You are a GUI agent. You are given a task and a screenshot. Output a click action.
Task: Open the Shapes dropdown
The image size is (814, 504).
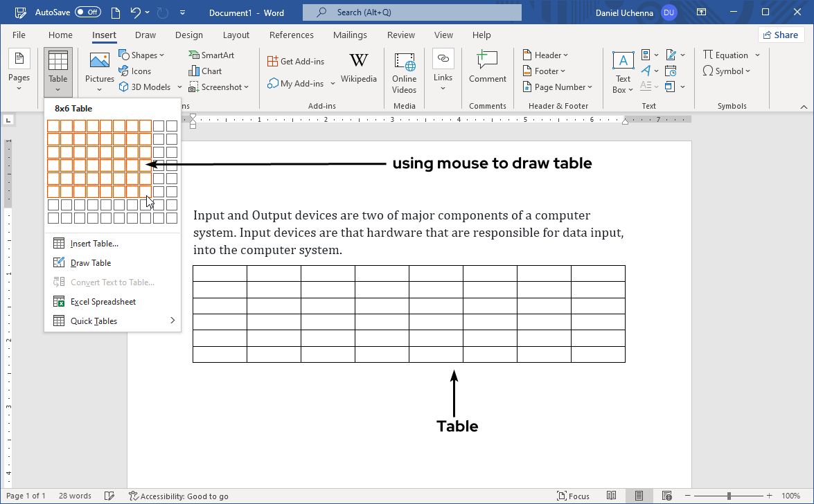point(142,55)
